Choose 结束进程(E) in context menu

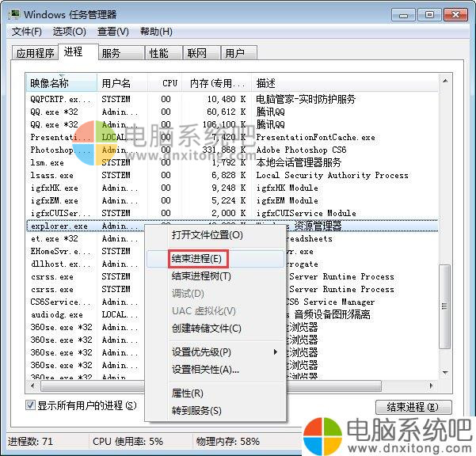click(215, 259)
